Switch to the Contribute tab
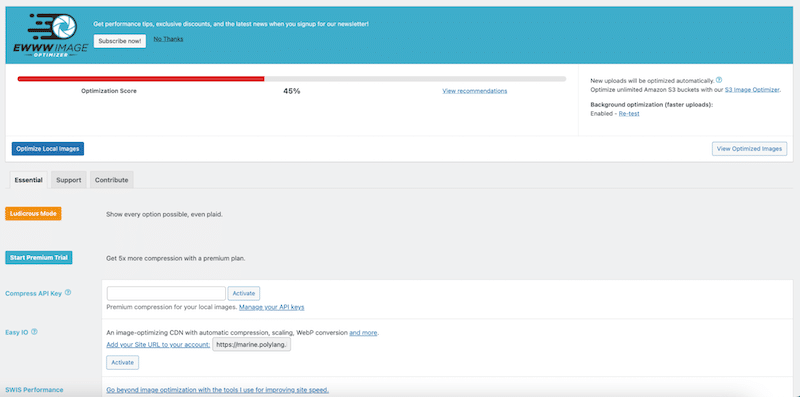 coord(112,180)
